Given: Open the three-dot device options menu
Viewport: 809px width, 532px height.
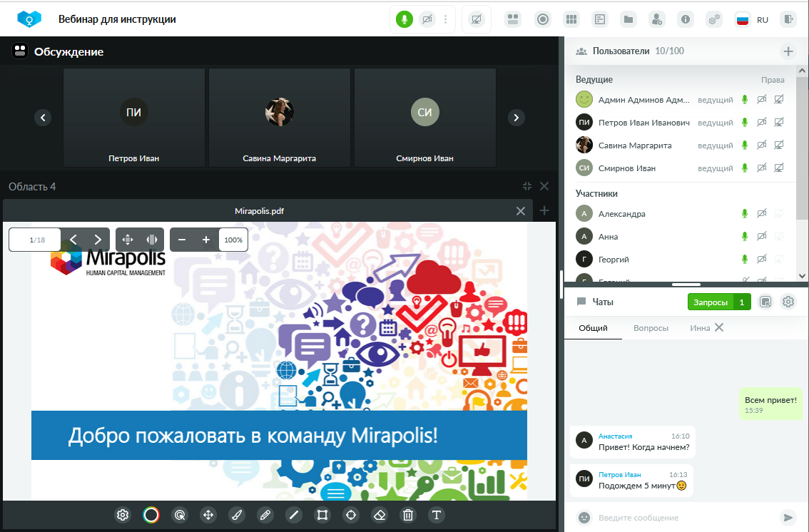Looking at the screenshot, I should click(x=446, y=19).
